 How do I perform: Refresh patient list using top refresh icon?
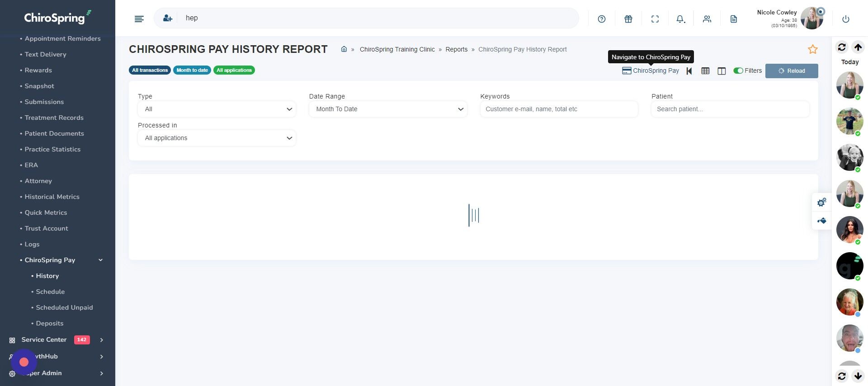click(x=842, y=47)
